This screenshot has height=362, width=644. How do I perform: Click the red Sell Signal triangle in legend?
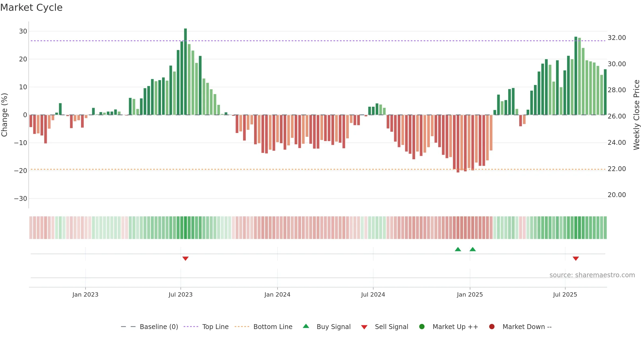point(364,327)
